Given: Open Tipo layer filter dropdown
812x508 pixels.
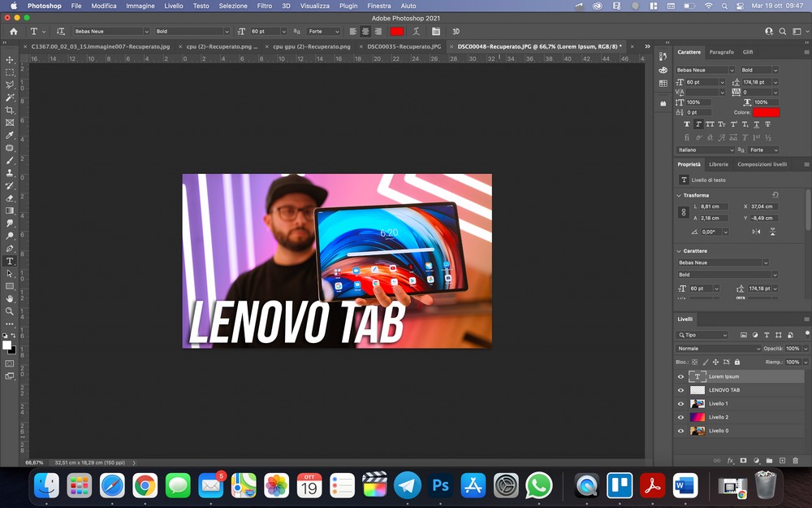Looking at the screenshot, I should (702, 335).
